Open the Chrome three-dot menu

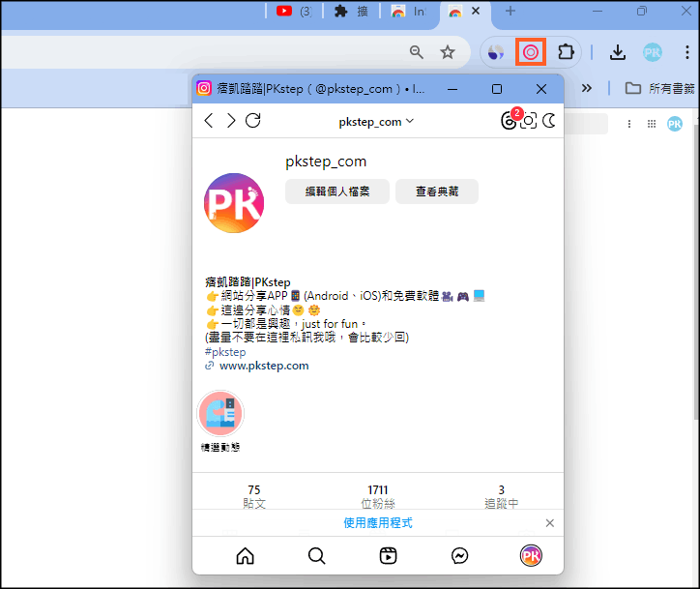[x=687, y=52]
